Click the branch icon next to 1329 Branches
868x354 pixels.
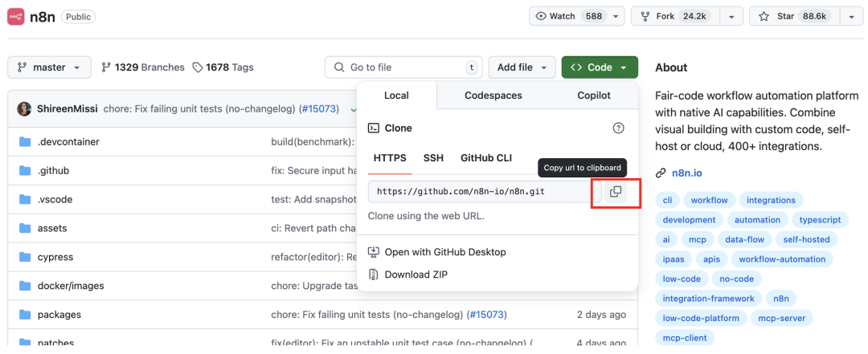(x=106, y=67)
